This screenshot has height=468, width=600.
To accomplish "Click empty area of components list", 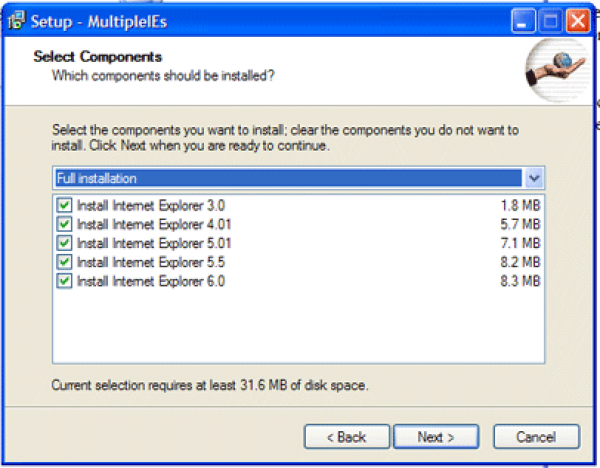I will pos(298,330).
